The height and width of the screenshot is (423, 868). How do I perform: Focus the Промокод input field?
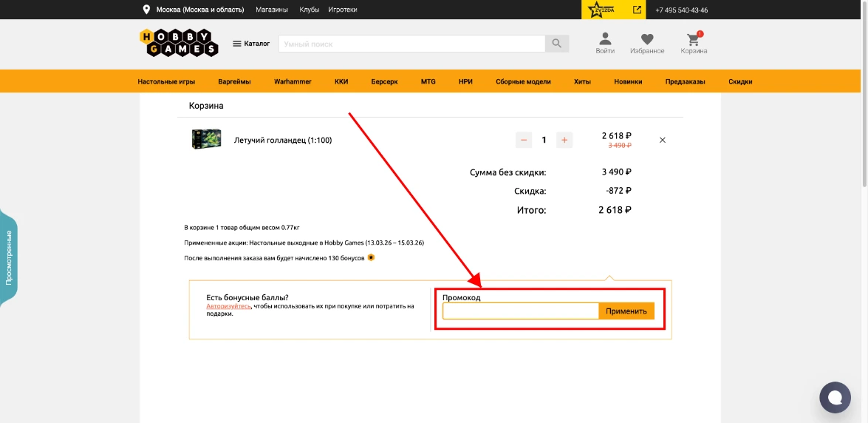[x=521, y=311]
